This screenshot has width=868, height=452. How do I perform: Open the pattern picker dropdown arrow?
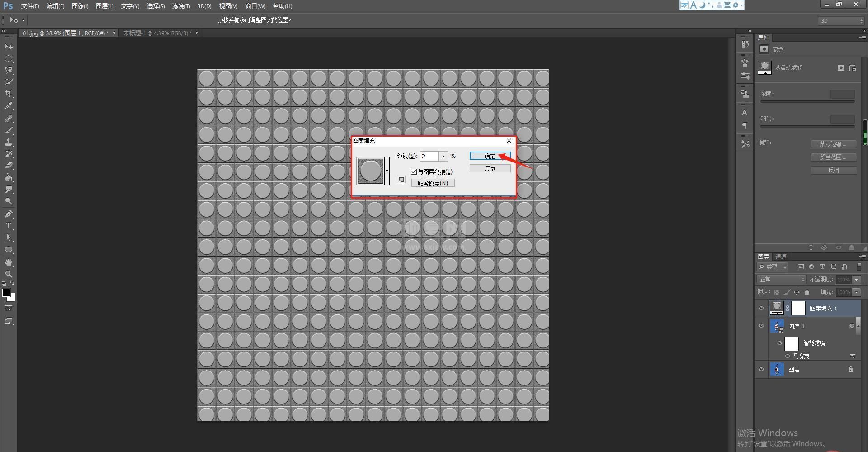pos(387,171)
